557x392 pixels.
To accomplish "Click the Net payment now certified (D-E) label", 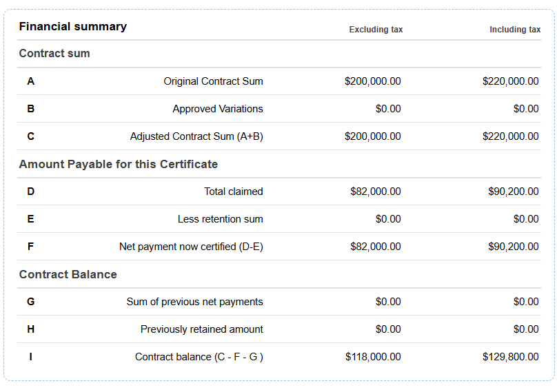I will [x=191, y=247].
